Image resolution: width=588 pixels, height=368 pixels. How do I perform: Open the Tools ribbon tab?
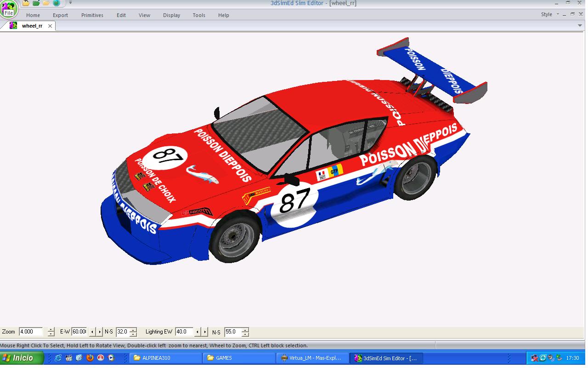click(199, 15)
